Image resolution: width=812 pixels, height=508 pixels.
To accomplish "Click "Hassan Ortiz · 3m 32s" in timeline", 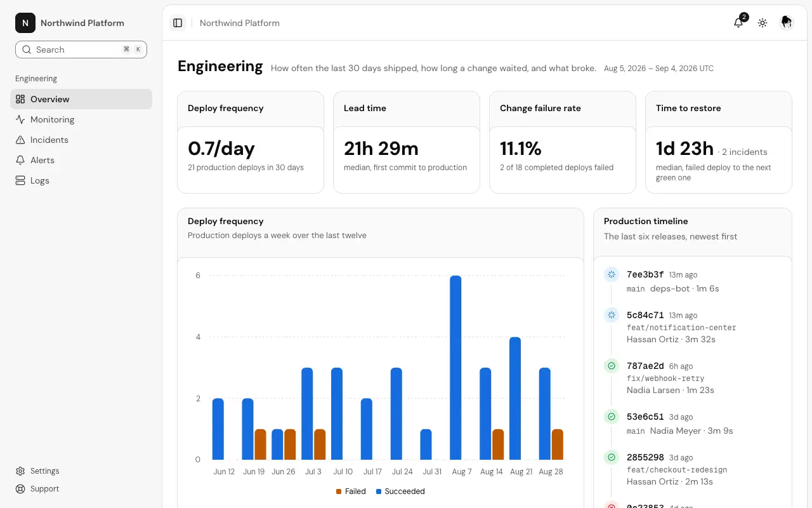I will coord(671,339).
